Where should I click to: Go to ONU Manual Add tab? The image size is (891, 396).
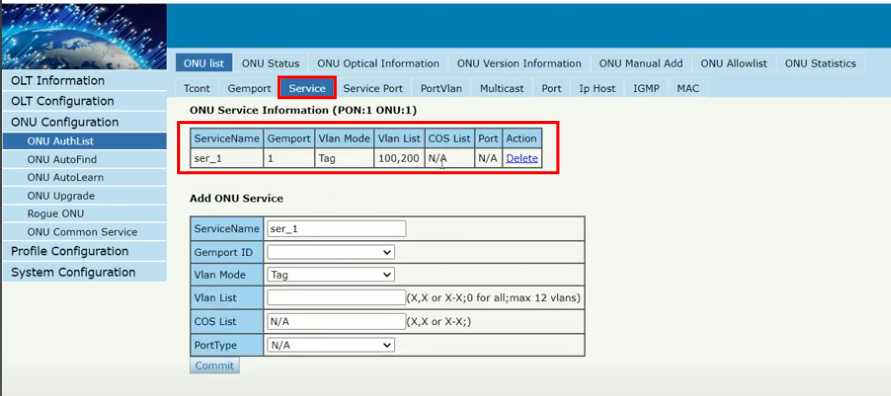[x=641, y=63]
